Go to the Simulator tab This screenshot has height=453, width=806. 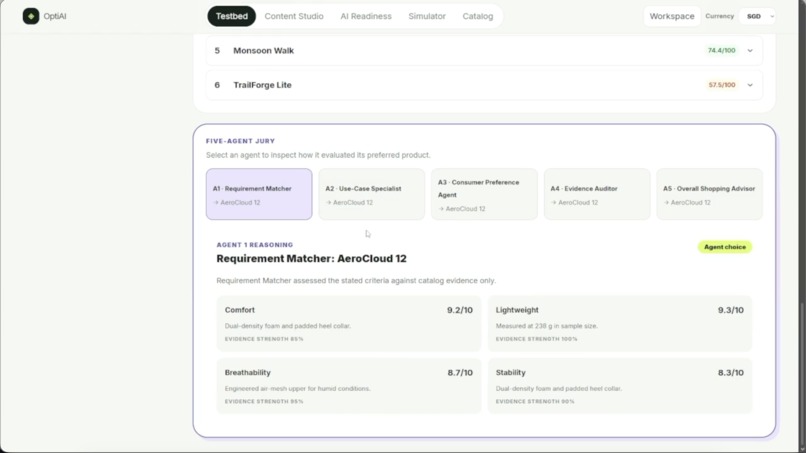point(427,16)
